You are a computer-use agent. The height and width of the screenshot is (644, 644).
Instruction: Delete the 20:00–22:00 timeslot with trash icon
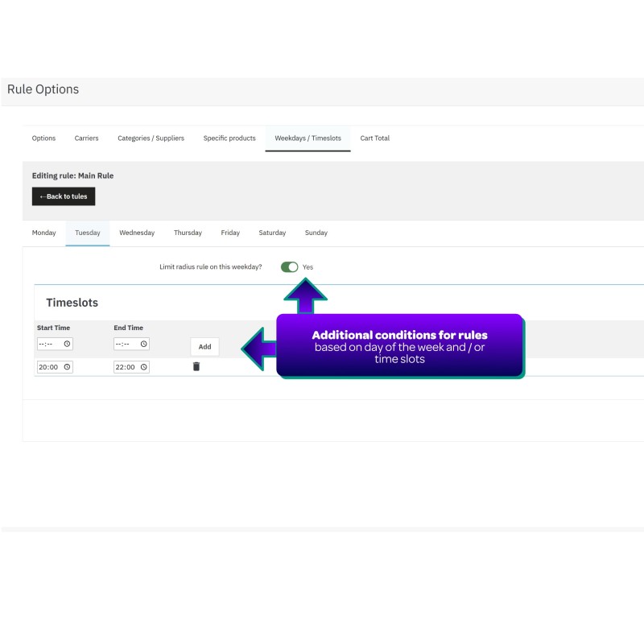(x=196, y=366)
